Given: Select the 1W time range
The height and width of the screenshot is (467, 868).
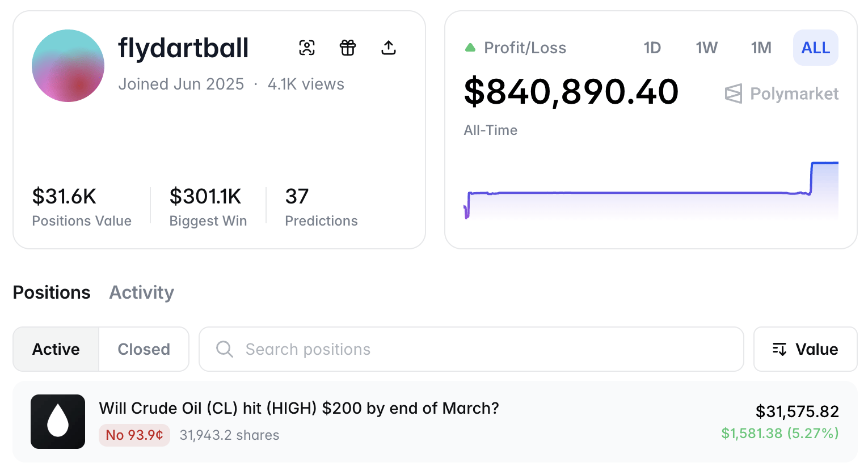Looking at the screenshot, I should [707, 48].
